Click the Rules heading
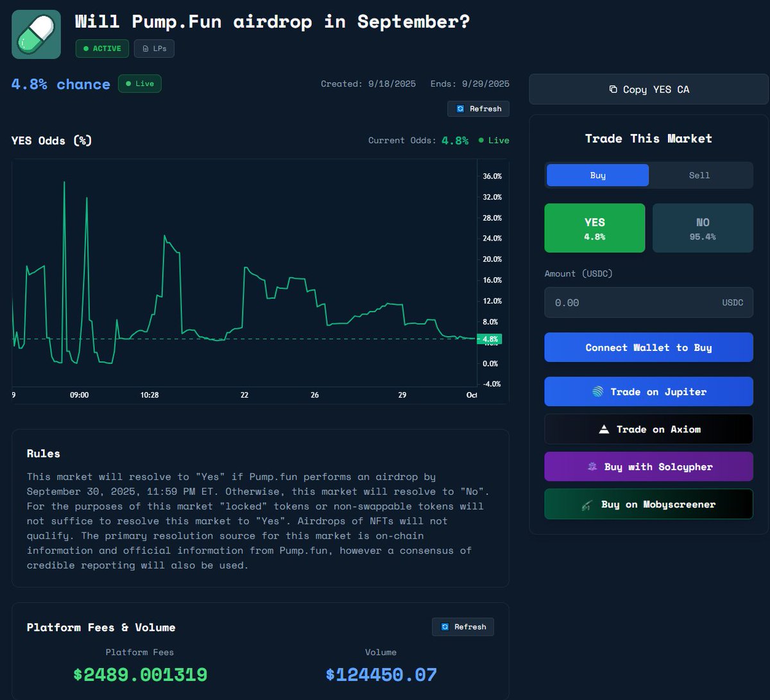 pyautogui.click(x=44, y=453)
